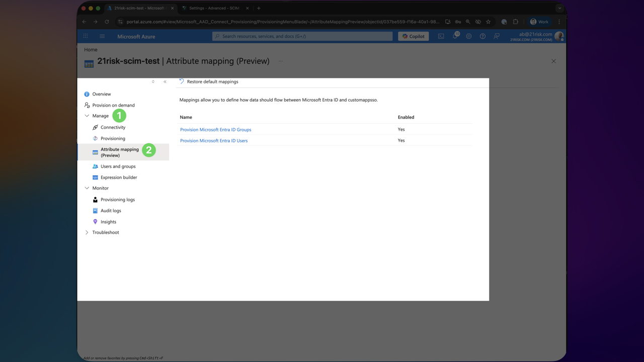Open the Provision Microsoft Entra ID Users mapping
This screenshot has height=362, width=644.
215,140
